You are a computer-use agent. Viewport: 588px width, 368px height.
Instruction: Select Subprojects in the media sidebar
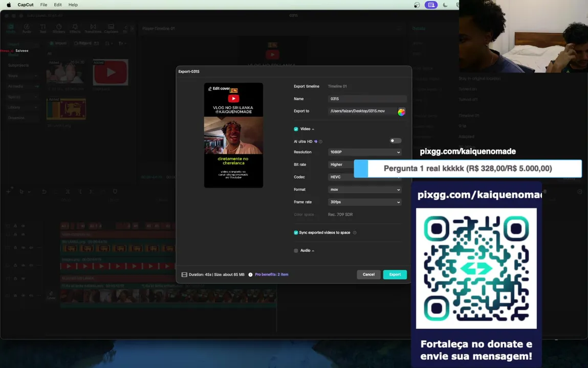tap(18, 65)
